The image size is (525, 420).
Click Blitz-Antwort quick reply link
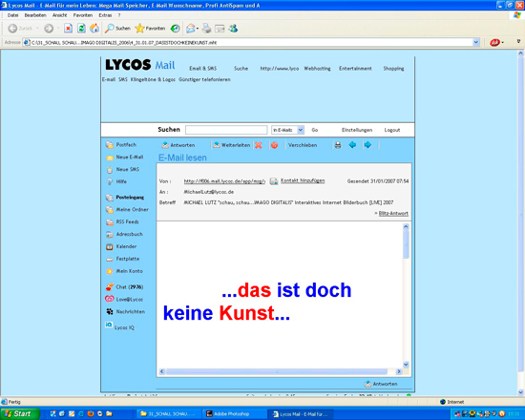click(393, 214)
